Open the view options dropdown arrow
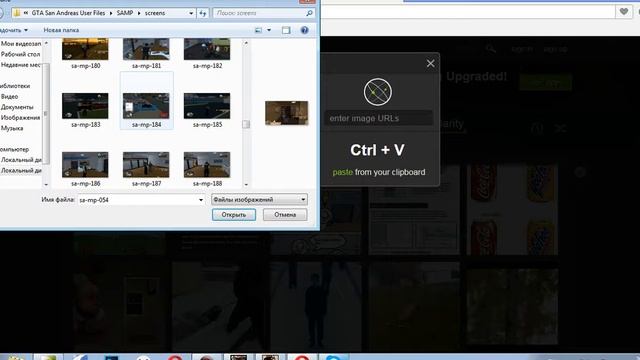 (x=269, y=30)
